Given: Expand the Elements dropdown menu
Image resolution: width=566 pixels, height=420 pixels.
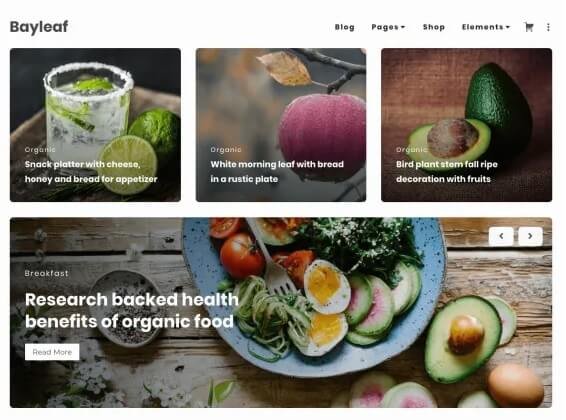Looking at the screenshot, I should [x=486, y=27].
